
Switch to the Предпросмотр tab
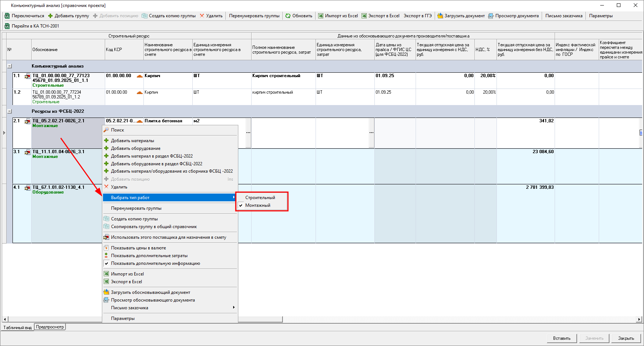pos(50,327)
